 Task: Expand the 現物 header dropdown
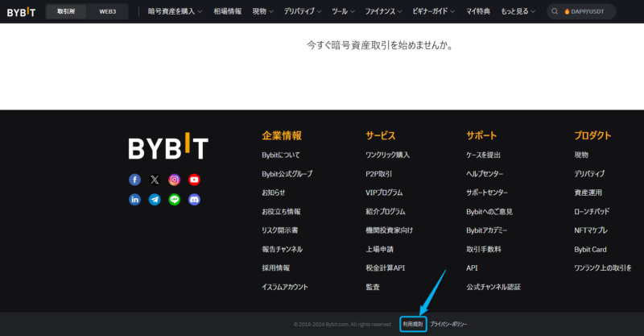[x=263, y=11]
